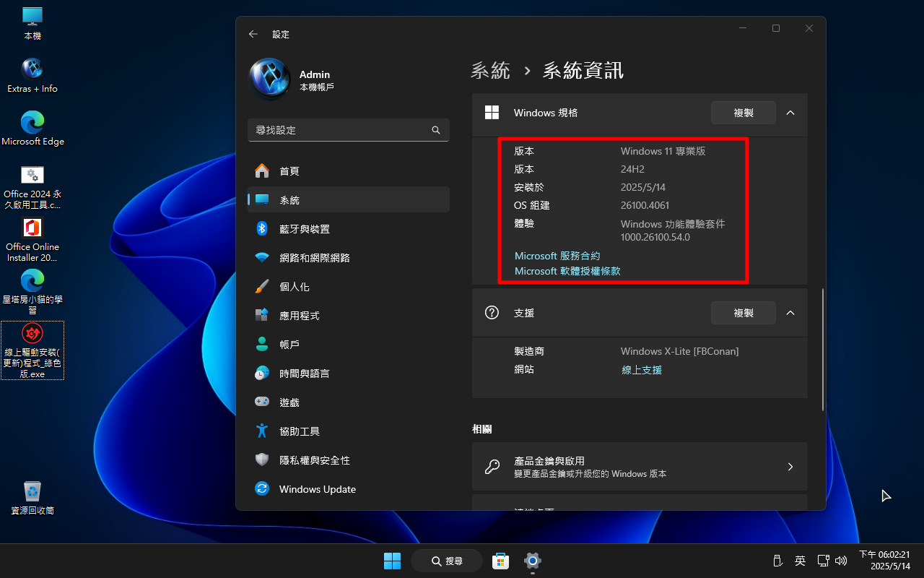The width and height of the screenshot is (924, 578).
Task: Open 網路和網際網路 settings
Action: tap(348, 258)
